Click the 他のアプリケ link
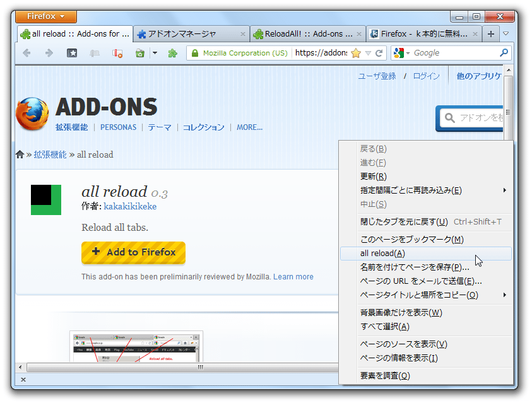532x403 pixels. click(x=479, y=76)
